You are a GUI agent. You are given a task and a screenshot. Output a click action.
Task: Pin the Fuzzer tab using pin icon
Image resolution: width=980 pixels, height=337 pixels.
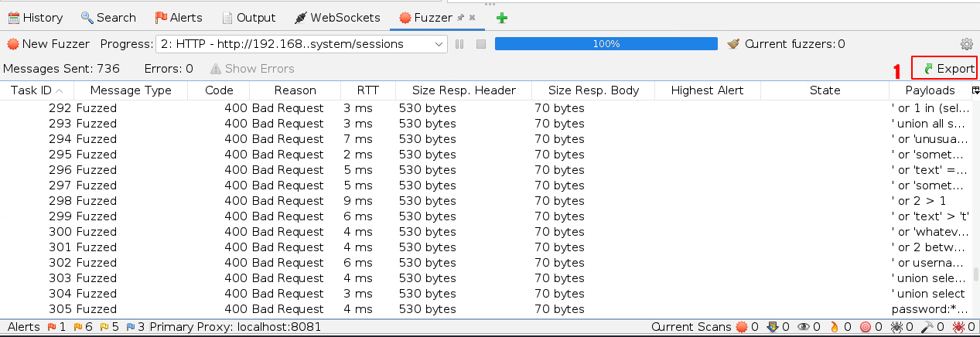click(x=461, y=17)
